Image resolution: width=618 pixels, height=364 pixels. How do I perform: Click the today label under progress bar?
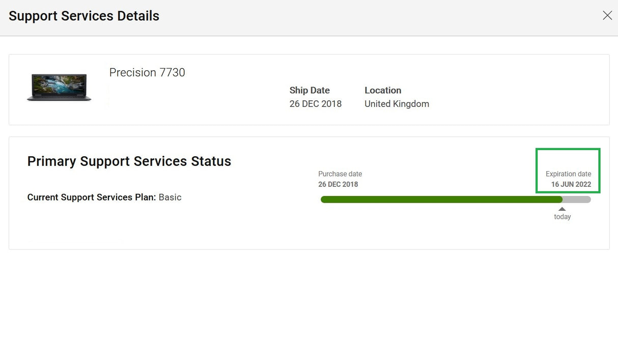(563, 217)
